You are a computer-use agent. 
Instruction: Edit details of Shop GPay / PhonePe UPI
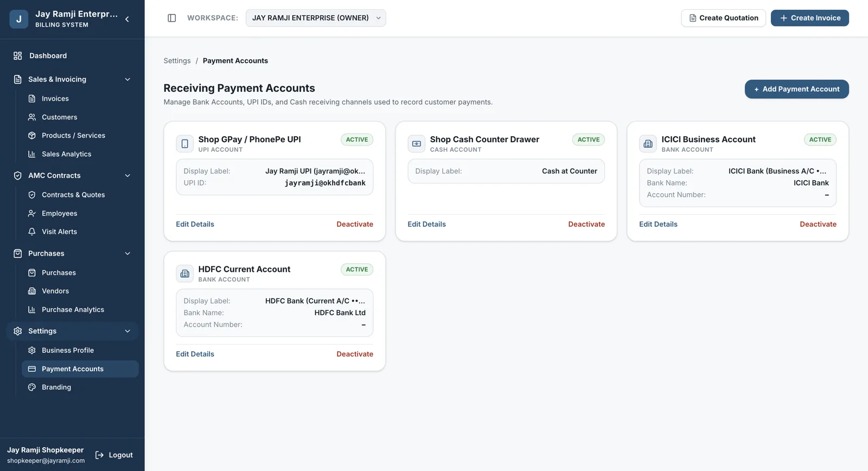[x=195, y=224]
